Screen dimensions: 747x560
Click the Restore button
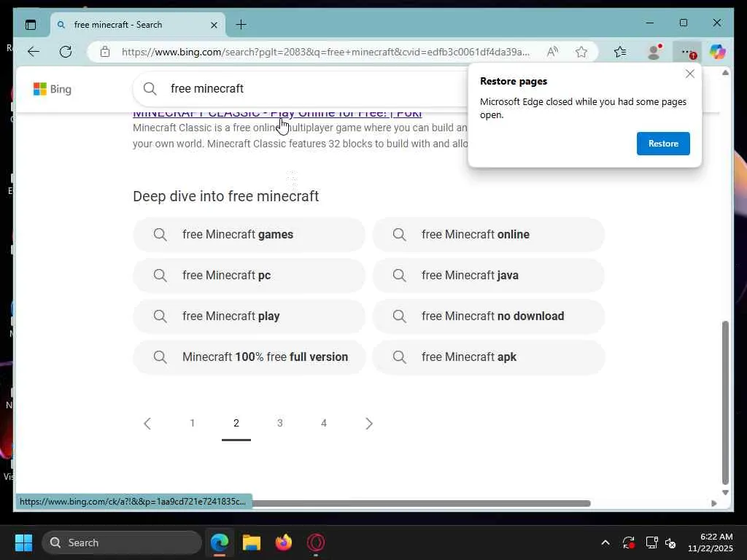coord(663,144)
